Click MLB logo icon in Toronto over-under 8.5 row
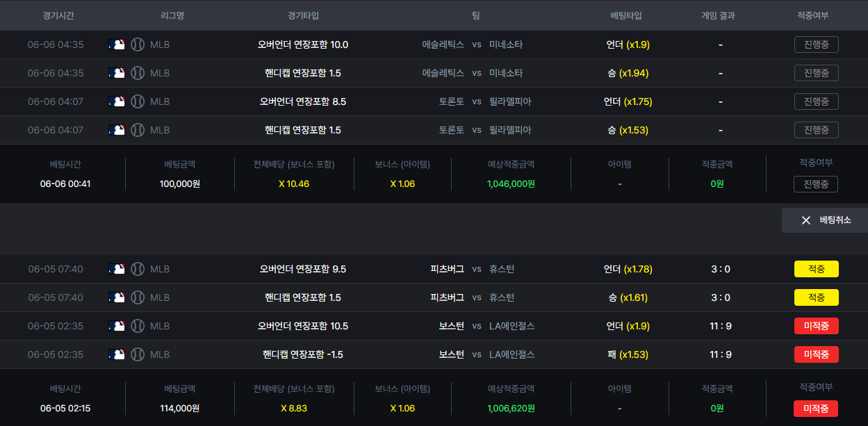868x426 pixels. click(x=117, y=101)
